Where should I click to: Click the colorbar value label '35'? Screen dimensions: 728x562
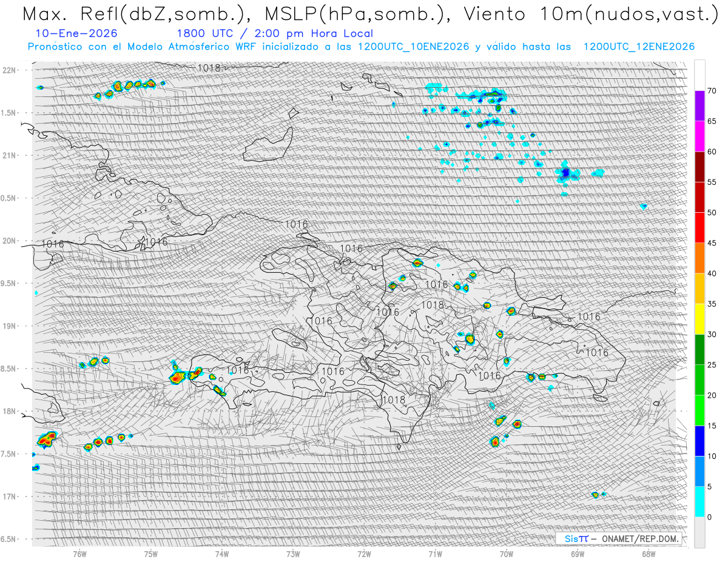pos(712,304)
